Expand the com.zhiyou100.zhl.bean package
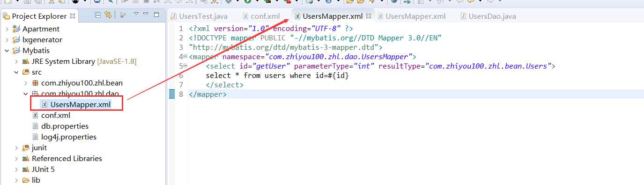The height and width of the screenshot is (185, 644). (26, 83)
